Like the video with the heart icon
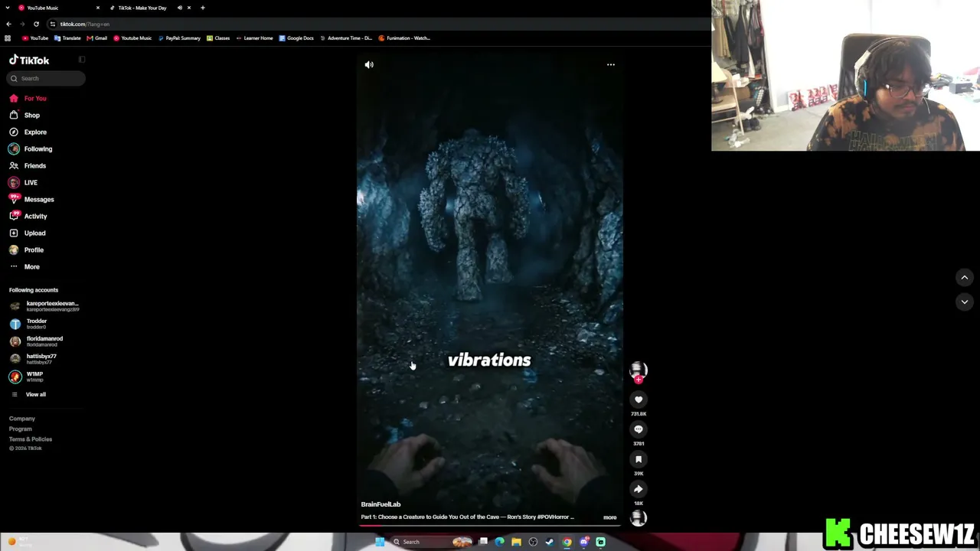The image size is (980, 551). (639, 399)
